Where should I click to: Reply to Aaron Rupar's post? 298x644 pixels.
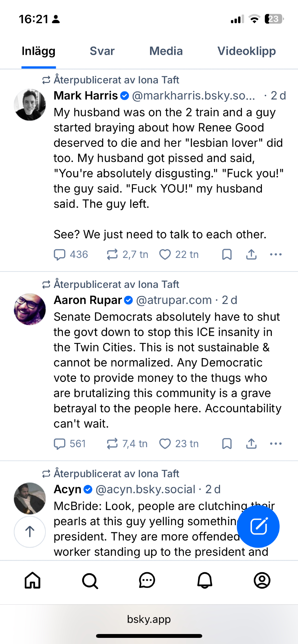60,444
